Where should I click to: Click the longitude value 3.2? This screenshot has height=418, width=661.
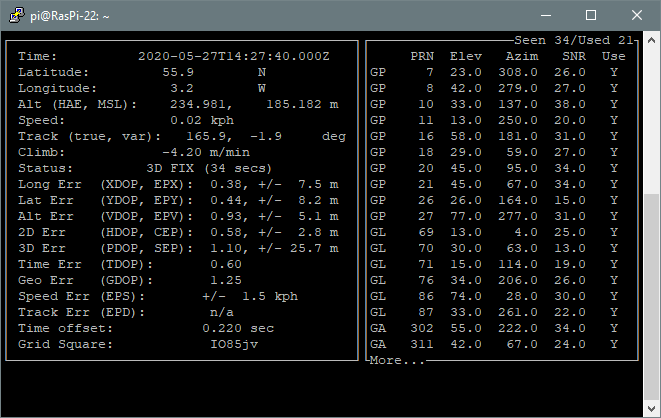click(182, 88)
